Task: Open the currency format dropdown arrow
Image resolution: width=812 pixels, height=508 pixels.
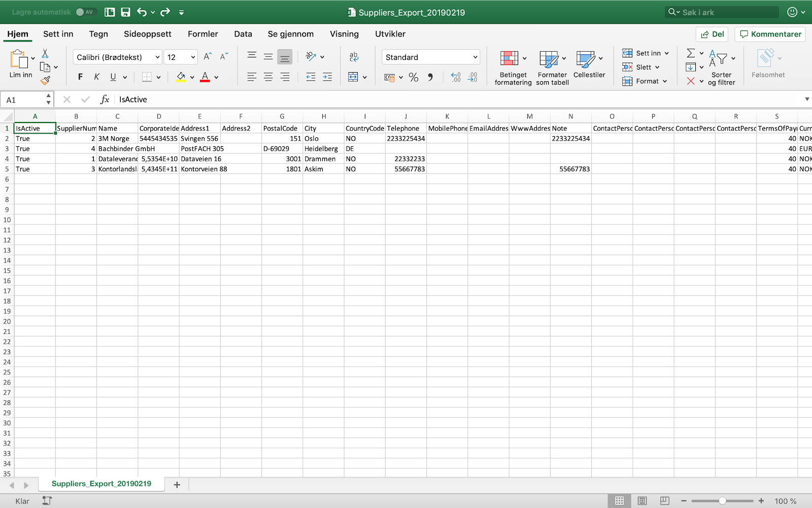Action: coord(400,77)
